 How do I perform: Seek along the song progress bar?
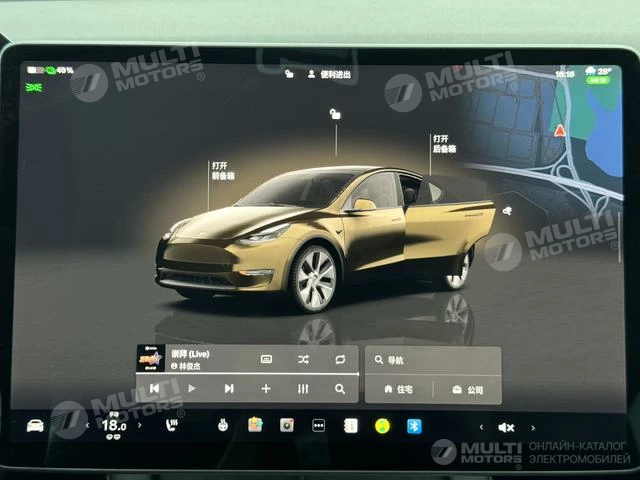pos(247,373)
